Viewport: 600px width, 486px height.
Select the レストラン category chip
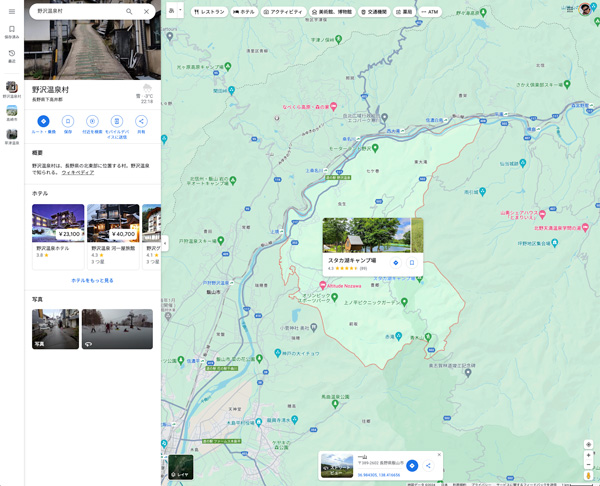(209, 12)
